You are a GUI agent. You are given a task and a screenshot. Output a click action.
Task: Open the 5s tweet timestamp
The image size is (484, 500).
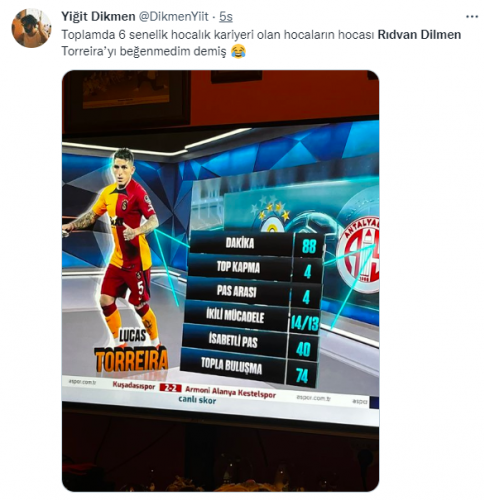[x=226, y=17]
